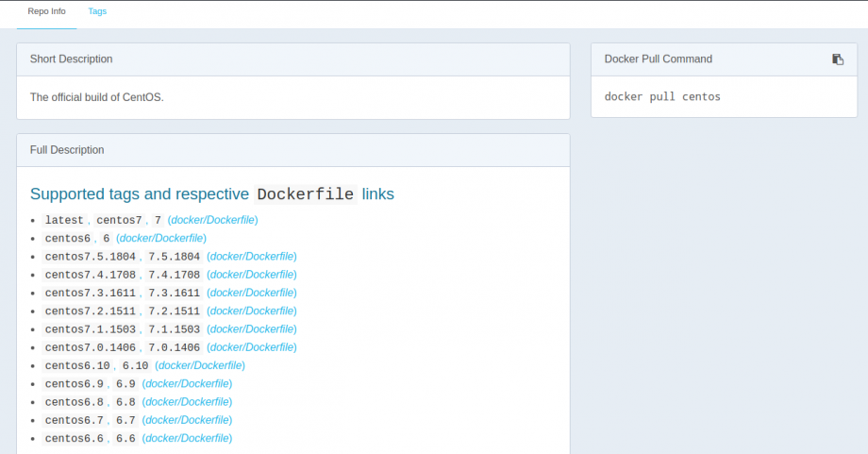Click the '7.3.1611' tag label
868x454 pixels.
tap(174, 293)
